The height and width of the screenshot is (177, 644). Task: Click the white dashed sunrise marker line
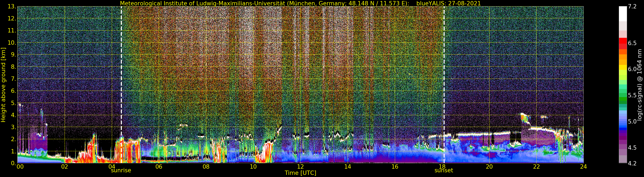[x=121, y=75]
